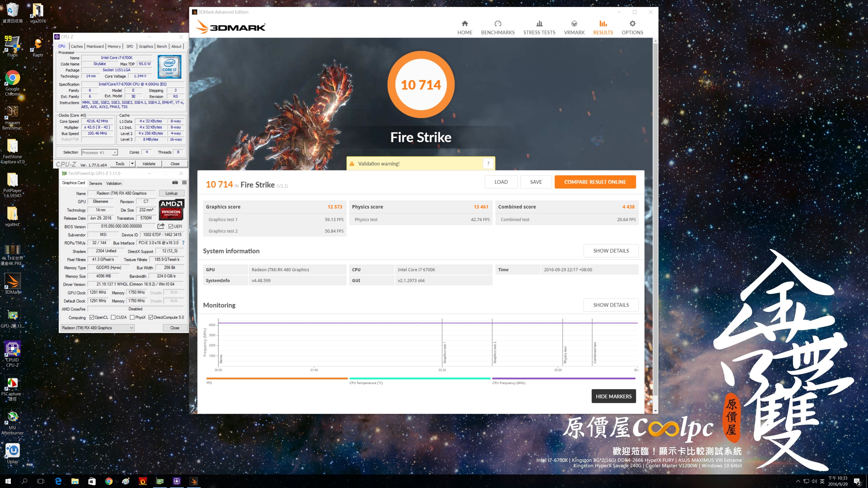Open the VRMARK section
868x488 pixels.
(x=574, y=28)
